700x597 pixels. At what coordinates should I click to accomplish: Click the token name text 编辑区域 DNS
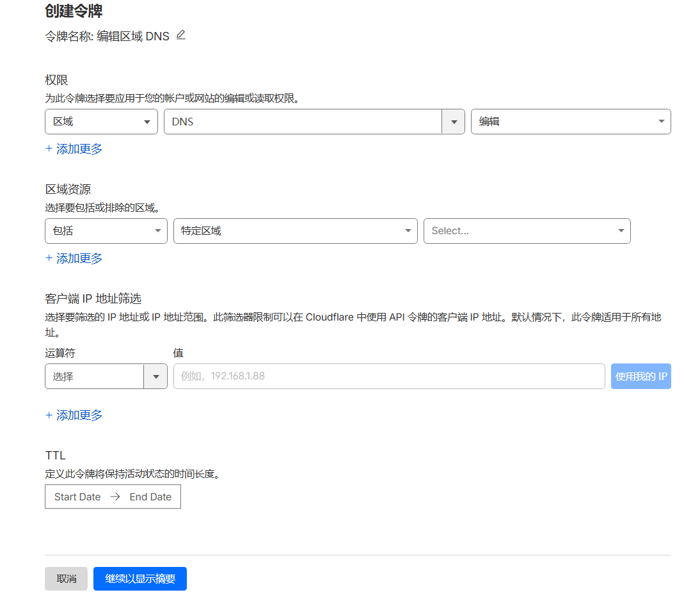point(133,36)
